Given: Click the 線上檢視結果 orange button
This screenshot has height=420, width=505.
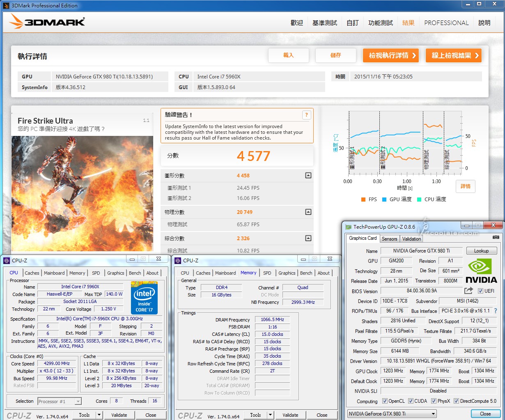Looking at the screenshot, I should click(x=454, y=55).
